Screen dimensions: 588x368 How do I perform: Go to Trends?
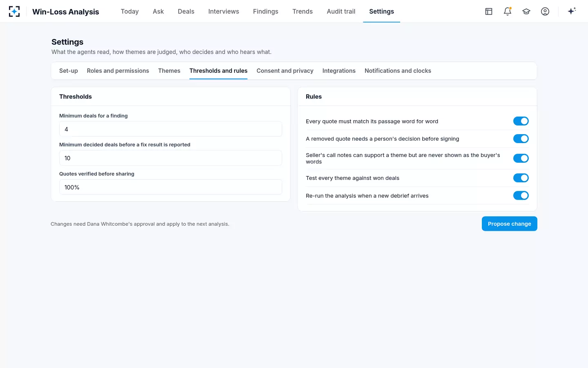303,11
